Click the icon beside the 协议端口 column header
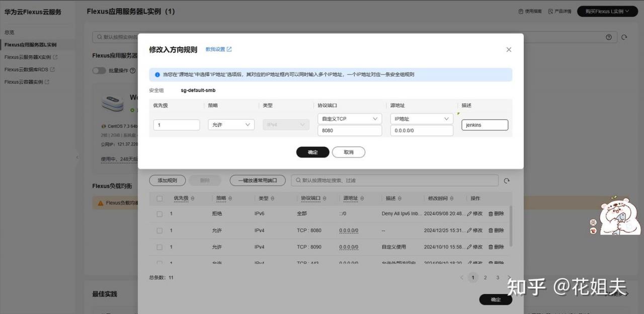This screenshot has height=314, width=644. tap(325, 199)
